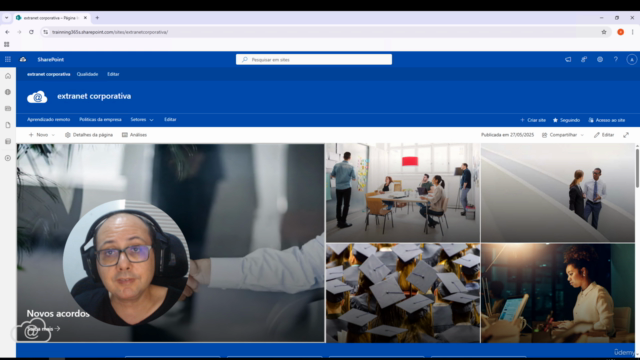
Task: Open Detalhes da página
Action: (89, 135)
